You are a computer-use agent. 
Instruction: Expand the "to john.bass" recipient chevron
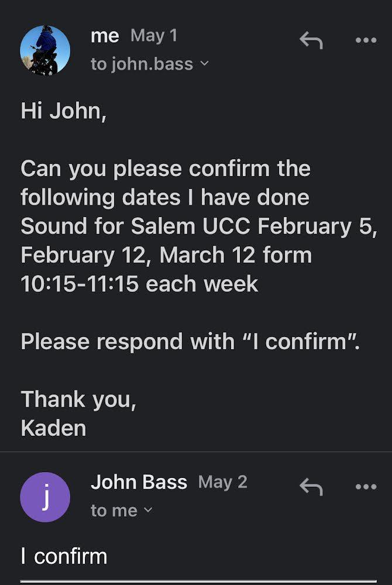click(204, 64)
